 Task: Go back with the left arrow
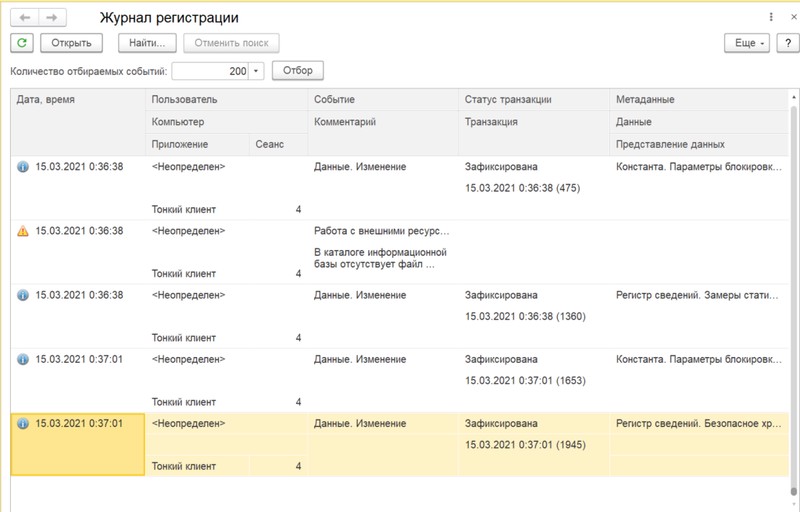pos(24,18)
